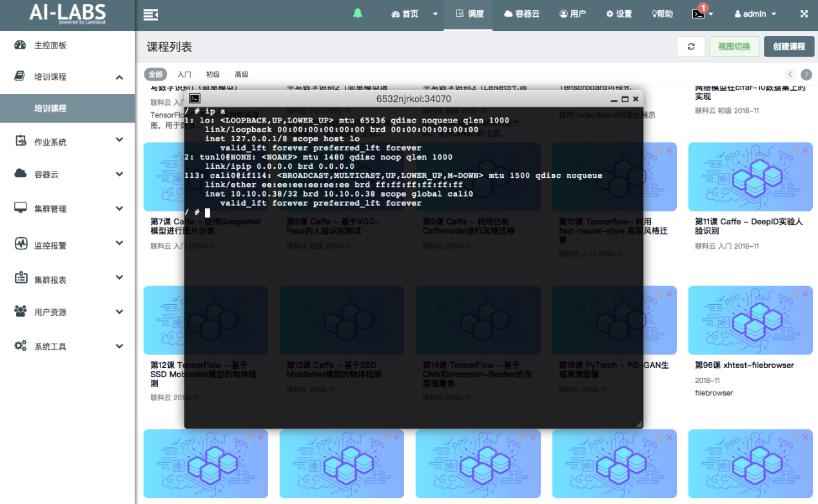
Task: Open the 设置 settings menu
Action: coord(619,14)
